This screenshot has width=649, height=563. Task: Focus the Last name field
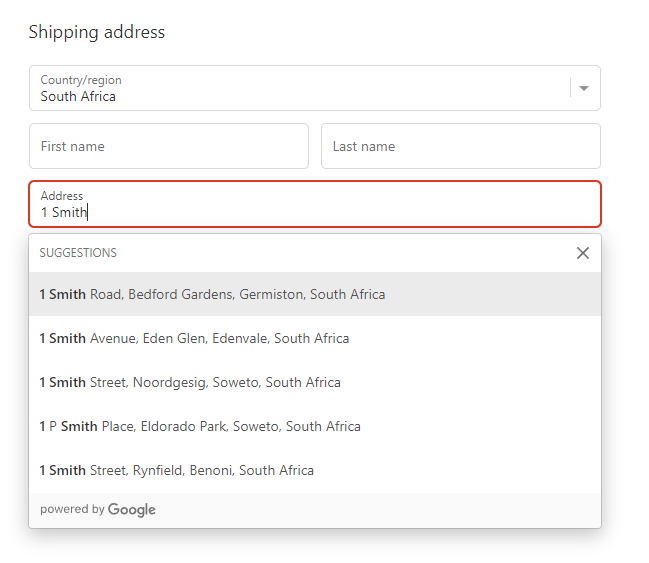[x=460, y=146]
